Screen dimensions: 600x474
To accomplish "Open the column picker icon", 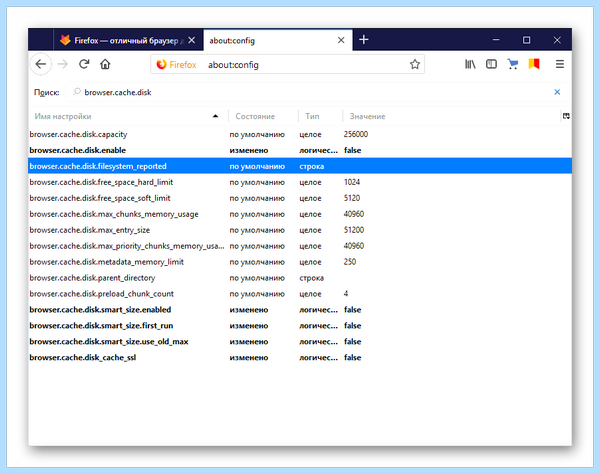I will click(566, 116).
